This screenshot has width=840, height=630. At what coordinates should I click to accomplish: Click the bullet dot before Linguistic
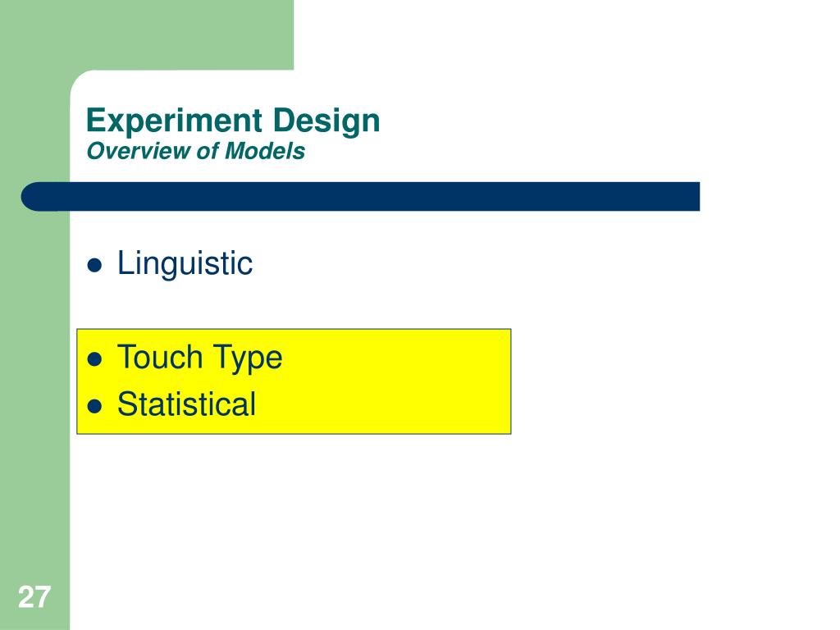point(94,265)
